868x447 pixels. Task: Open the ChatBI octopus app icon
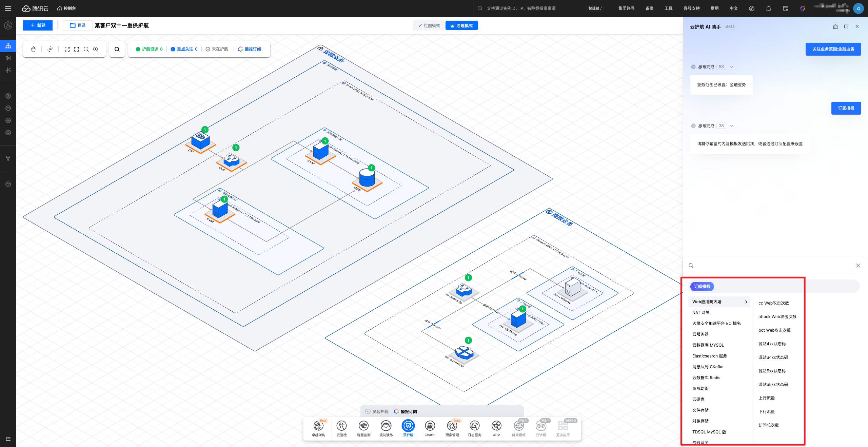[430, 426]
